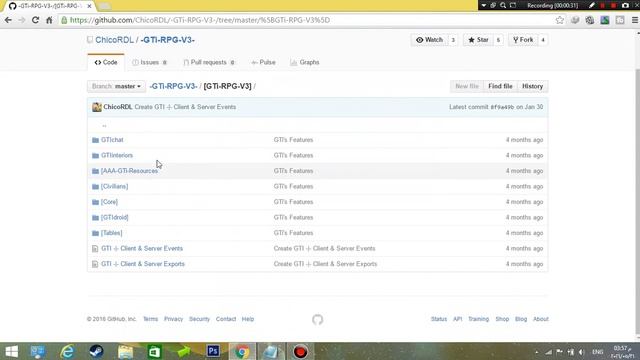Fork the repository
The image size is (640, 360).
(x=523, y=40)
